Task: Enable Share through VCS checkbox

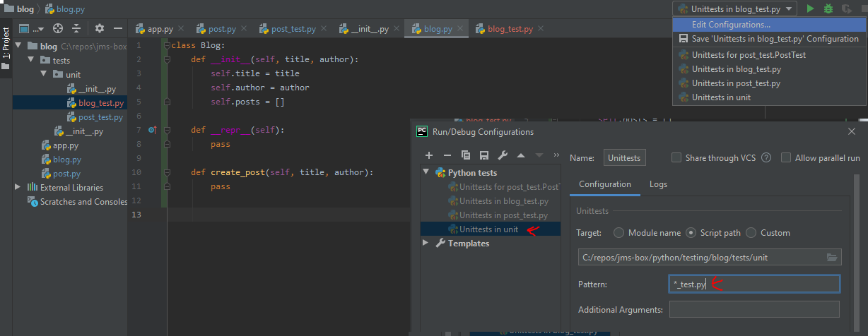Action: (676, 158)
